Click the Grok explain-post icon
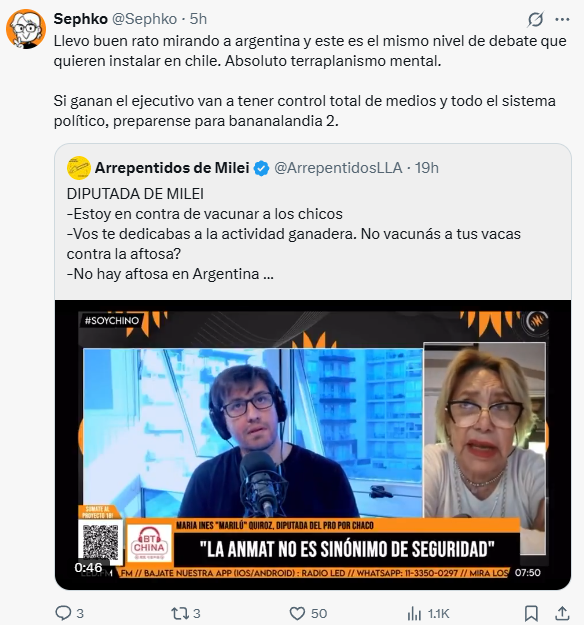Image resolution: width=584 pixels, height=625 pixels. coord(535,19)
